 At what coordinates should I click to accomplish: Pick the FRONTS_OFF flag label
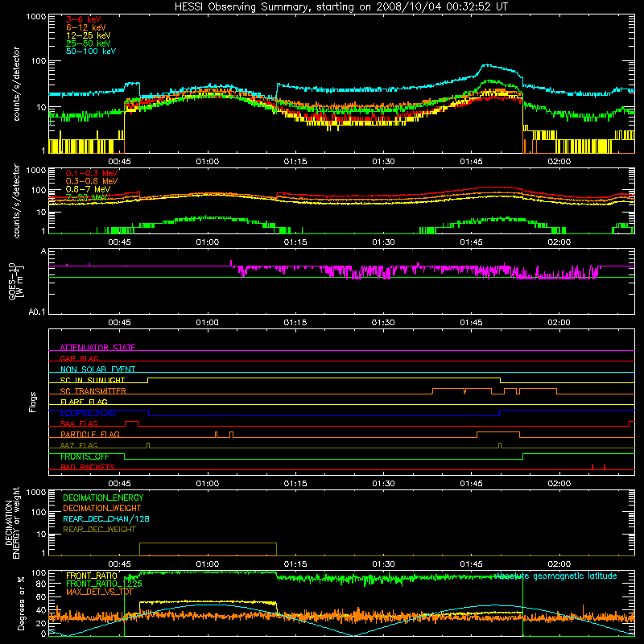85,456
